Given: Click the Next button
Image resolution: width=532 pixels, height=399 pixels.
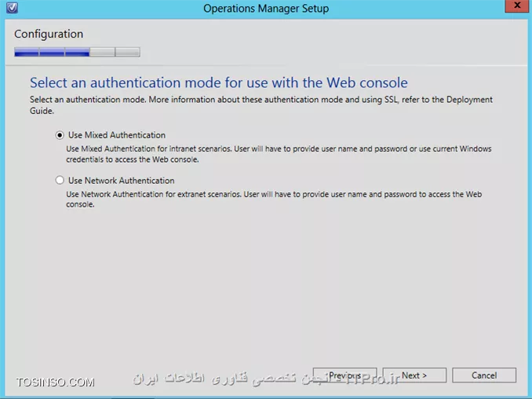Looking at the screenshot, I should pyautogui.click(x=414, y=375).
